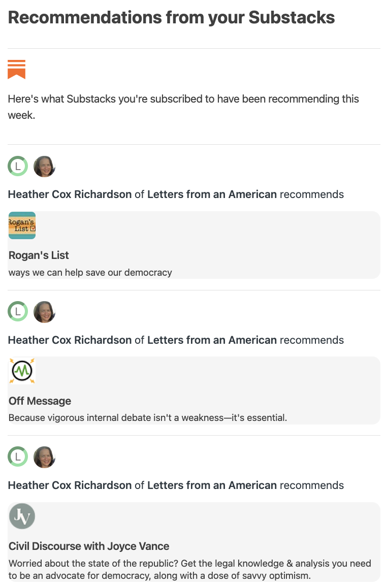Open the Rogan's List logo thumbnail
This screenshot has height=588, width=386.
point(22,225)
